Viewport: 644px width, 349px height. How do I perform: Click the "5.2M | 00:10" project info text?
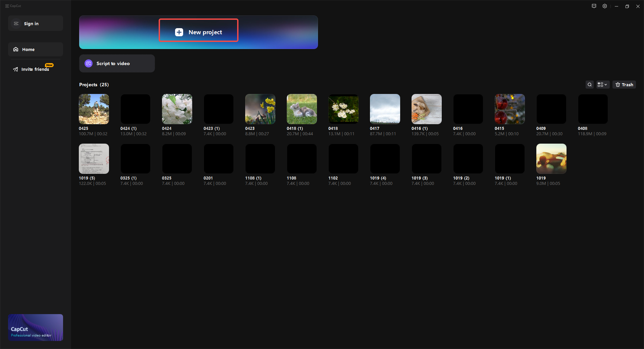(x=507, y=134)
